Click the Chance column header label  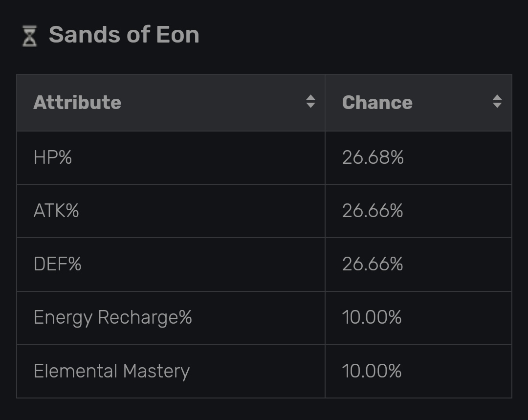click(x=377, y=103)
